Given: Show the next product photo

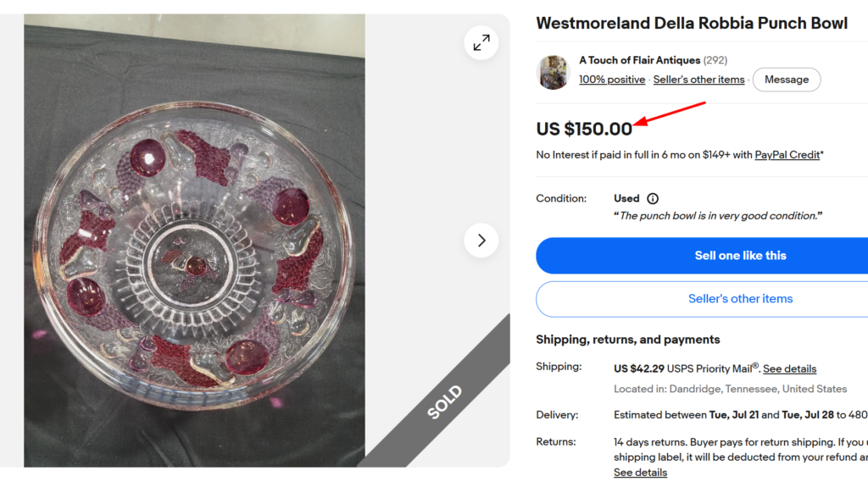Looking at the screenshot, I should [481, 241].
